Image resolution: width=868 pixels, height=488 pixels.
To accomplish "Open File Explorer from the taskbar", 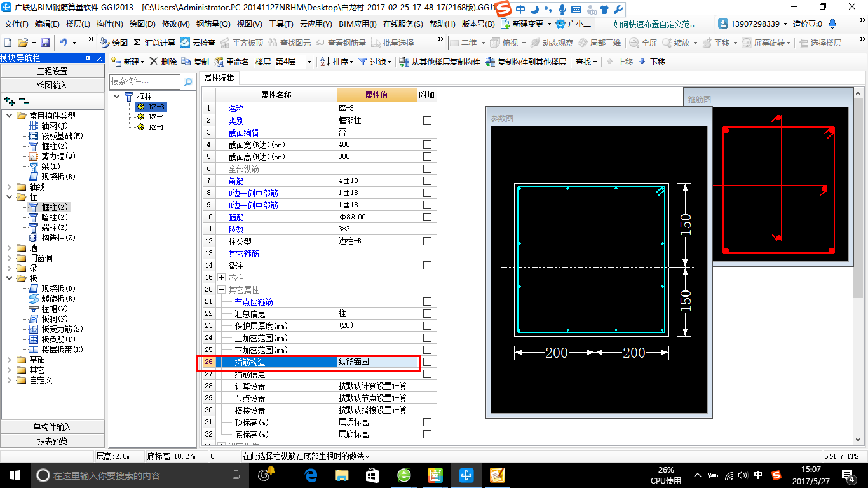I will pyautogui.click(x=342, y=475).
